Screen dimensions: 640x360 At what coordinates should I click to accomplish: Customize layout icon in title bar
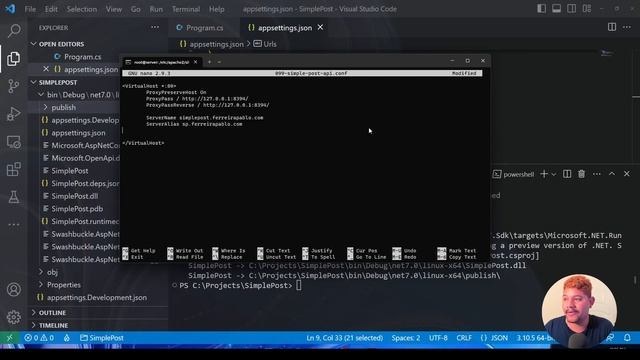click(x=587, y=9)
